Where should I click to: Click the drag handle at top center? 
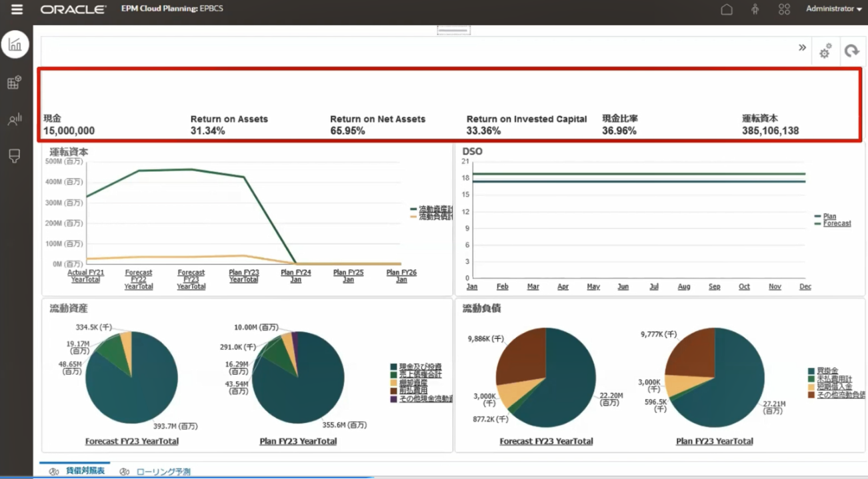point(453,30)
